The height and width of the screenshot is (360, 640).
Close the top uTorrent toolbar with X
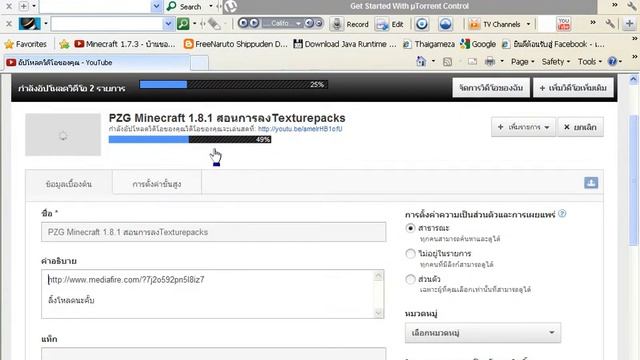coord(9,6)
